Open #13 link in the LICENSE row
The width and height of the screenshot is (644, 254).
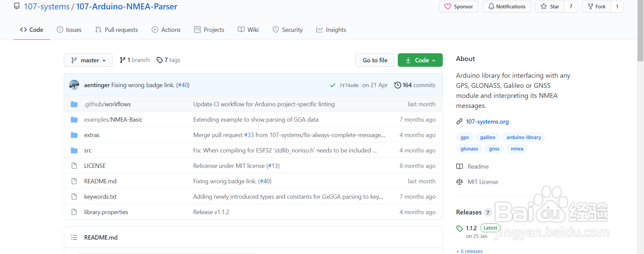point(273,166)
